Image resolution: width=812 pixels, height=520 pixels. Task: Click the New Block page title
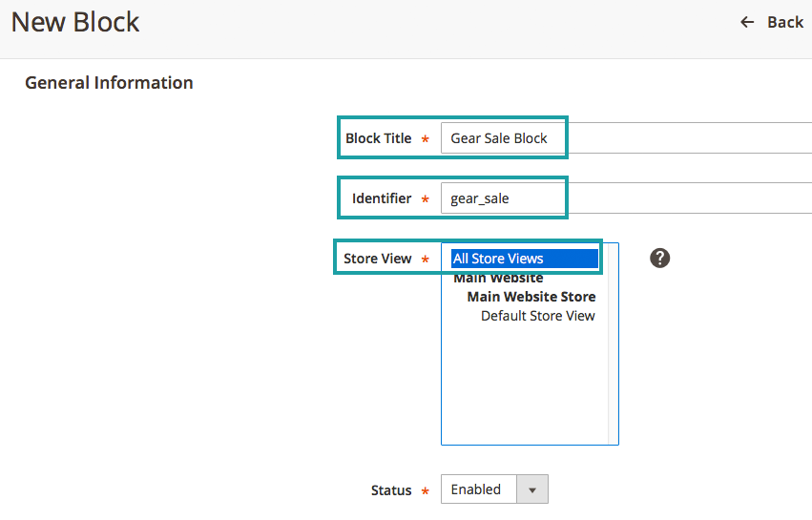coord(75,22)
